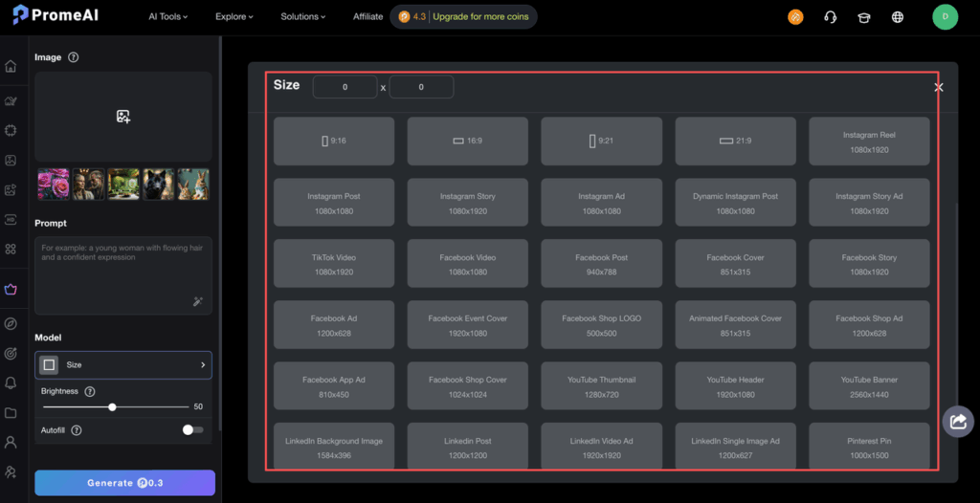This screenshot has width=980, height=503.
Task: Select the green garden room sample thumbnail
Action: (123, 185)
